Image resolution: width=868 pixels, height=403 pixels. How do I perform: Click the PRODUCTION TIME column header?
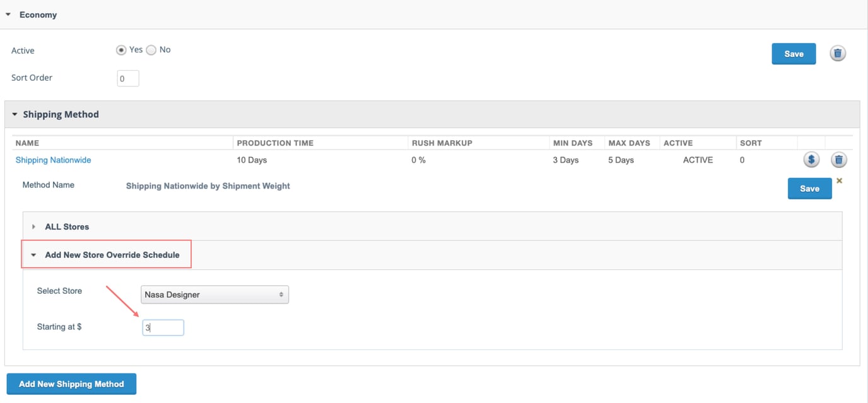[x=275, y=143]
